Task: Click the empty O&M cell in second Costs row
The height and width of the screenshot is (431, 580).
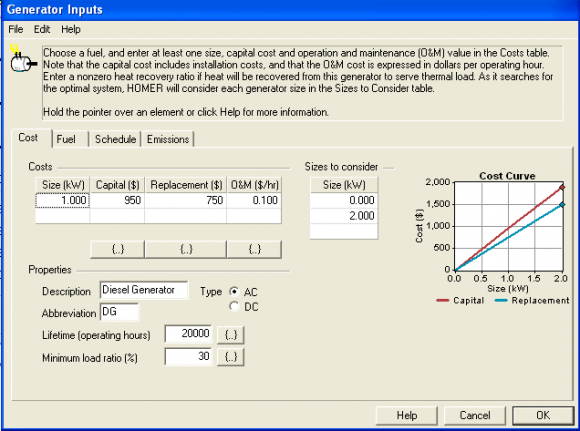Action: click(x=254, y=216)
